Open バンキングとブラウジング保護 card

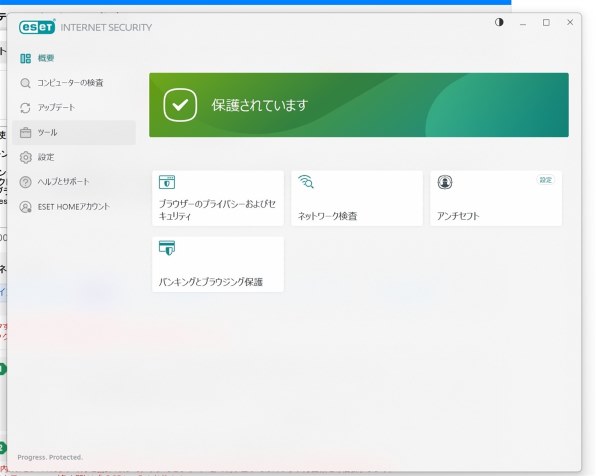pos(218,265)
